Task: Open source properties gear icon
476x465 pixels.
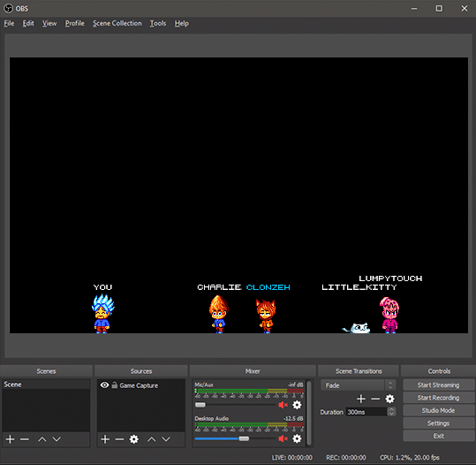Action: pyautogui.click(x=134, y=439)
